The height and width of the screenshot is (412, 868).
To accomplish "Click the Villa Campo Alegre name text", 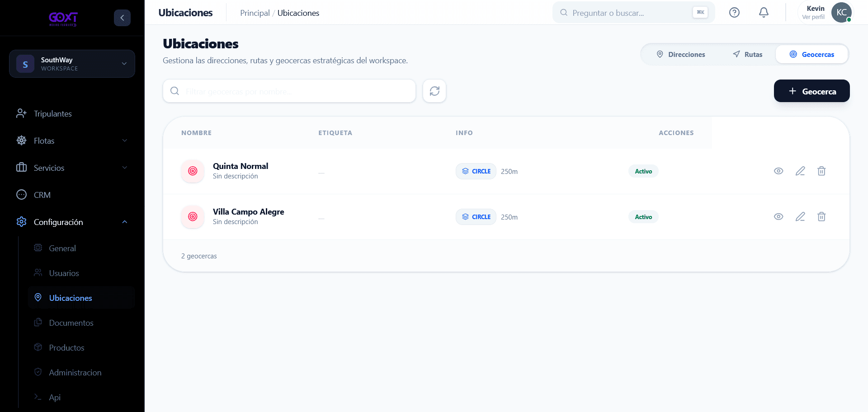I will [248, 211].
